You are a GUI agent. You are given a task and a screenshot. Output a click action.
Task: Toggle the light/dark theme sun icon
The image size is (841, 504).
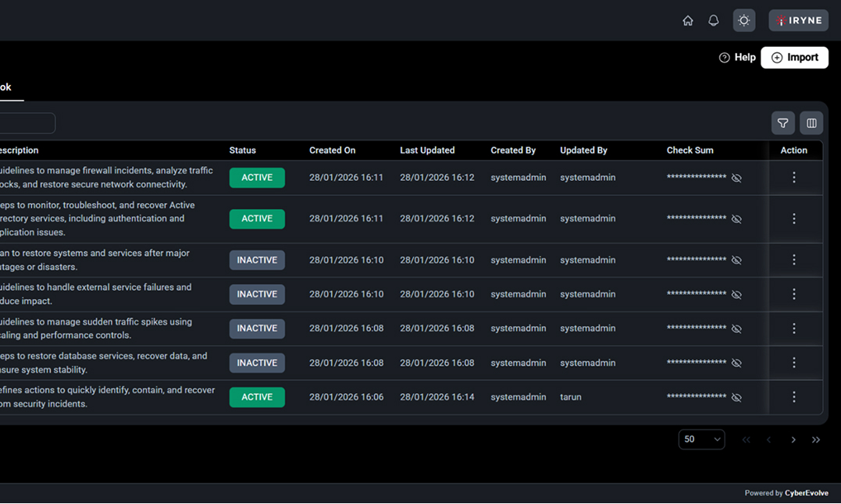[743, 21]
